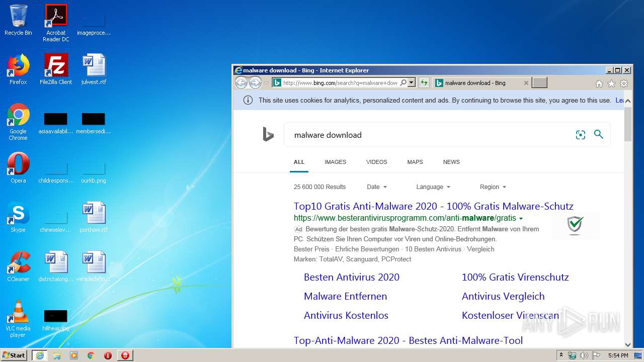This screenshot has width=644, height=362.
Task: Open the recent pages dropdown arrow
Action: pos(267,83)
